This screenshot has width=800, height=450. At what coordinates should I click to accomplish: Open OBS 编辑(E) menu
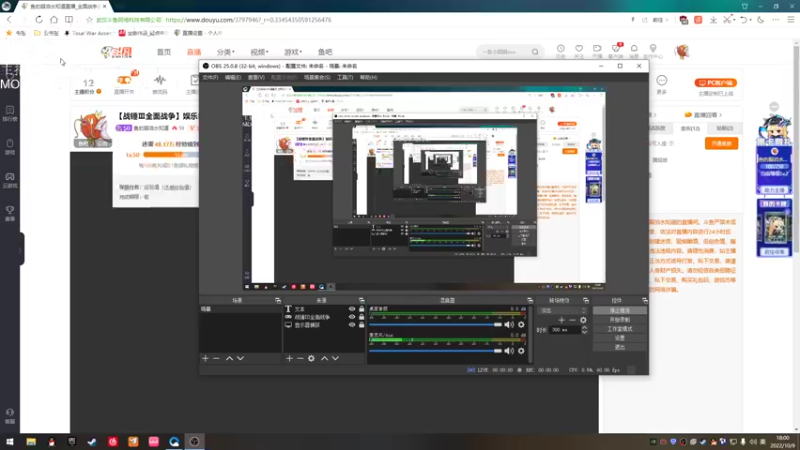point(233,78)
